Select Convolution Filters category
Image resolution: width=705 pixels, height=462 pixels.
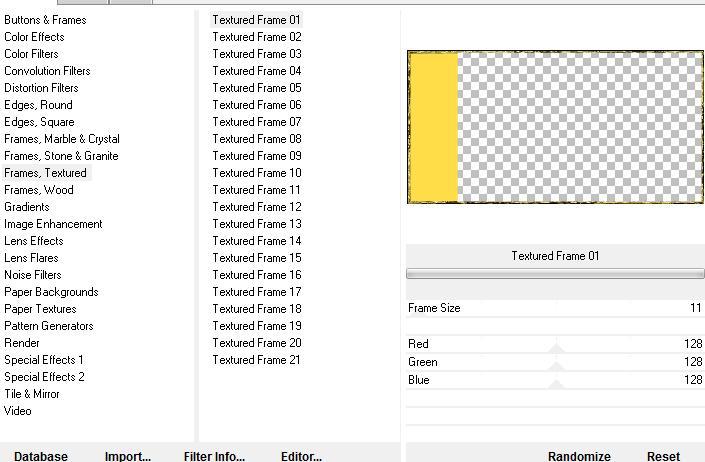[47, 71]
